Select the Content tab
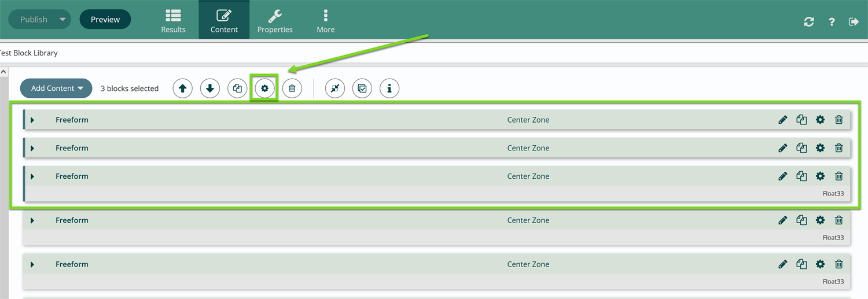Screen dimensions: 868x299 [224, 20]
